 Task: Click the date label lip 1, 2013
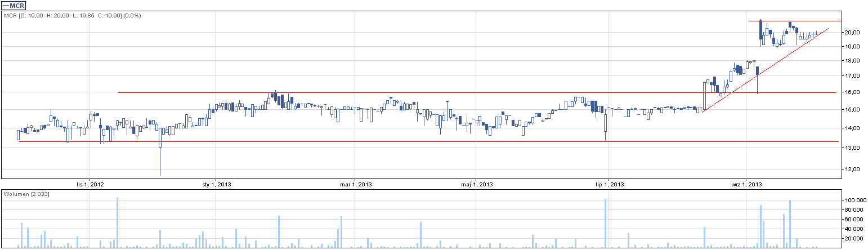pos(609,184)
